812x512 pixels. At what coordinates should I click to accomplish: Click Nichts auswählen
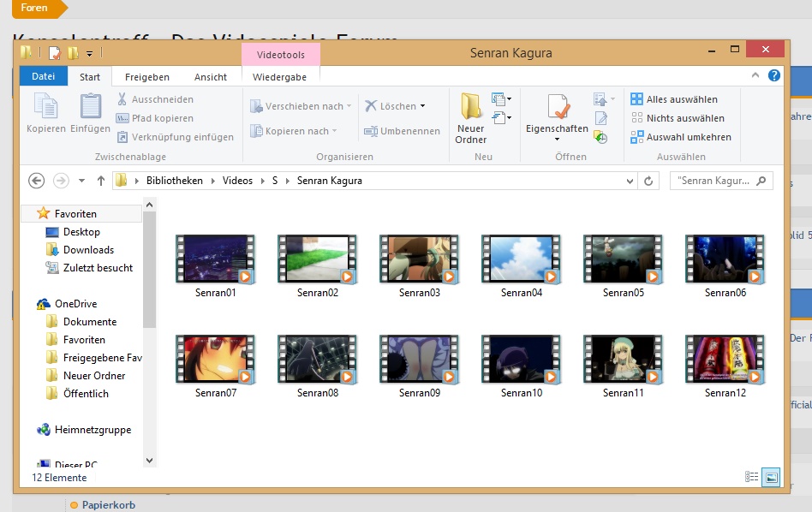(x=678, y=118)
